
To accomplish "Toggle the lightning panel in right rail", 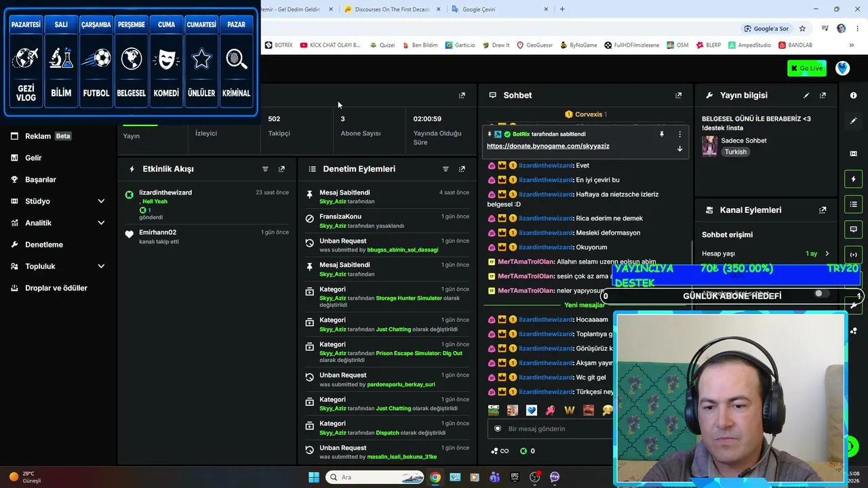I will pos(853,179).
